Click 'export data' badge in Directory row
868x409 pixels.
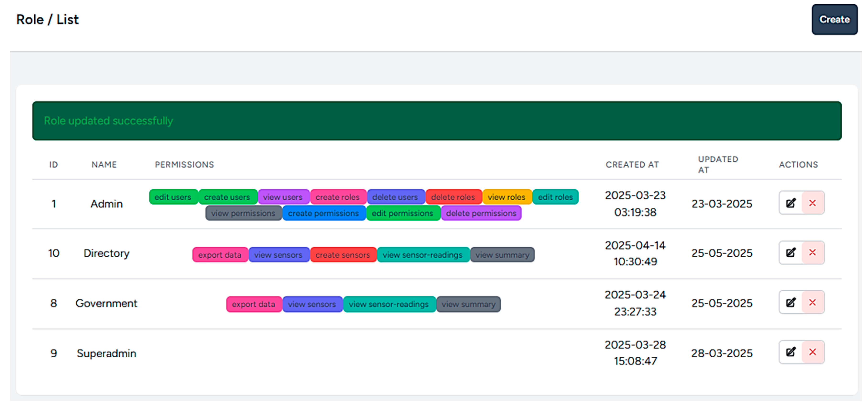tap(220, 255)
